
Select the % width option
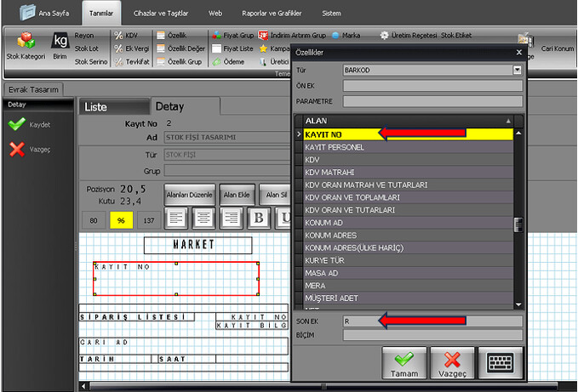click(x=121, y=220)
